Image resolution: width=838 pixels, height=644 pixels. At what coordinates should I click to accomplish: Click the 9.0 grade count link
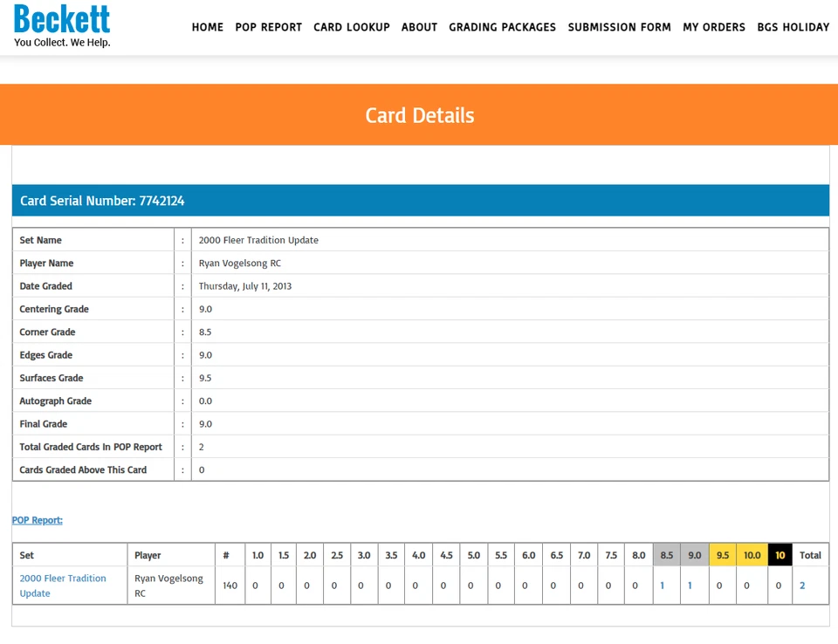tap(690, 586)
